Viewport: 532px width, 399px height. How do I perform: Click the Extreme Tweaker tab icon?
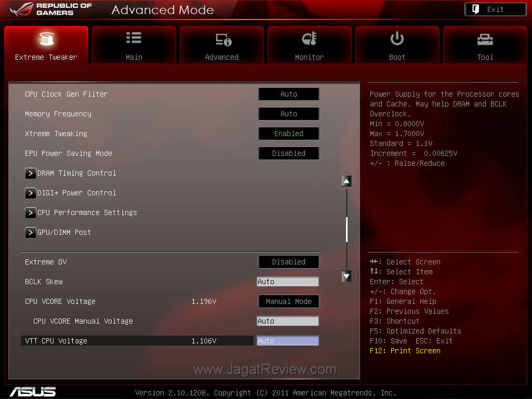[x=46, y=39]
